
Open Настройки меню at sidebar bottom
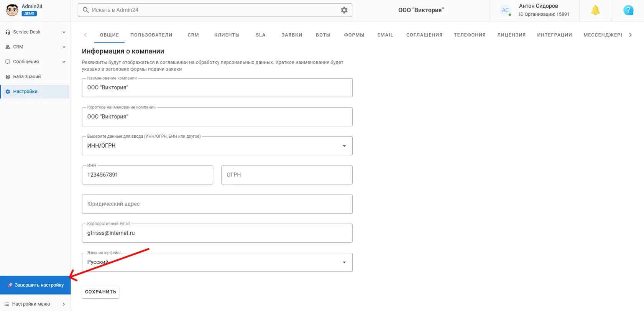coord(35,304)
